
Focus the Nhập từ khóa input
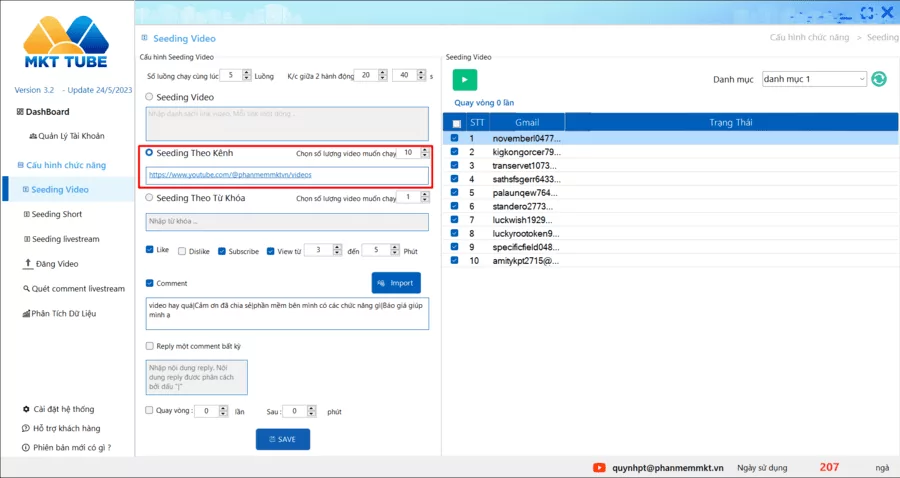pos(287,221)
